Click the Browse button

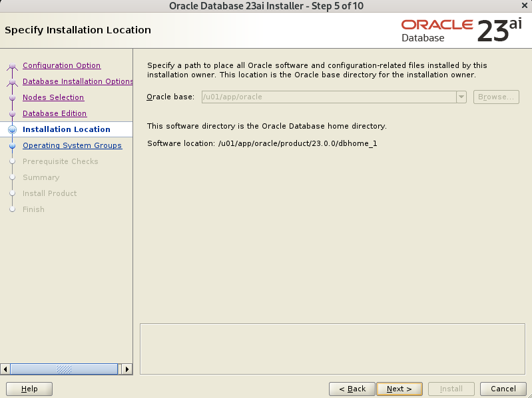[x=496, y=97]
